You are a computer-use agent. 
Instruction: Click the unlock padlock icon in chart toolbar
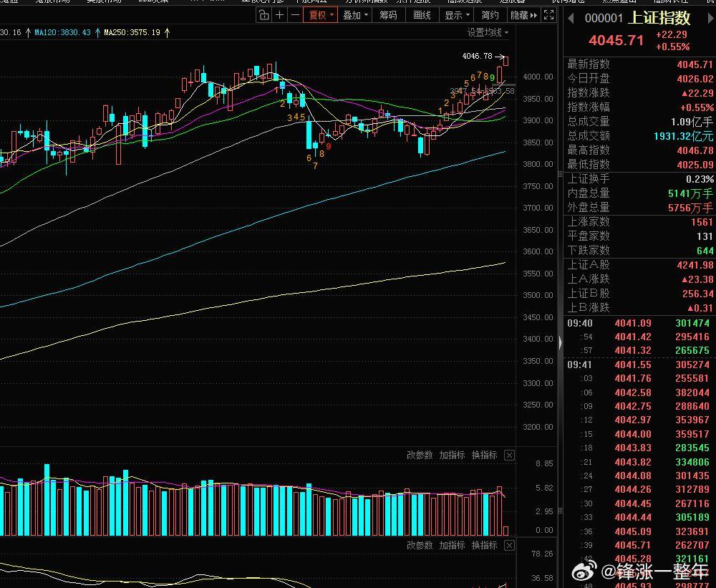[264, 15]
